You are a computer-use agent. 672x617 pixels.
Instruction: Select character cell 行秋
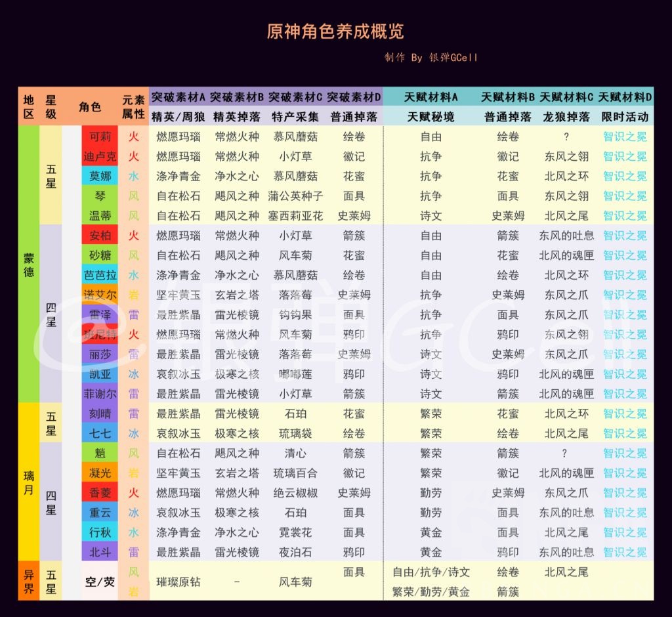point(100,532)
